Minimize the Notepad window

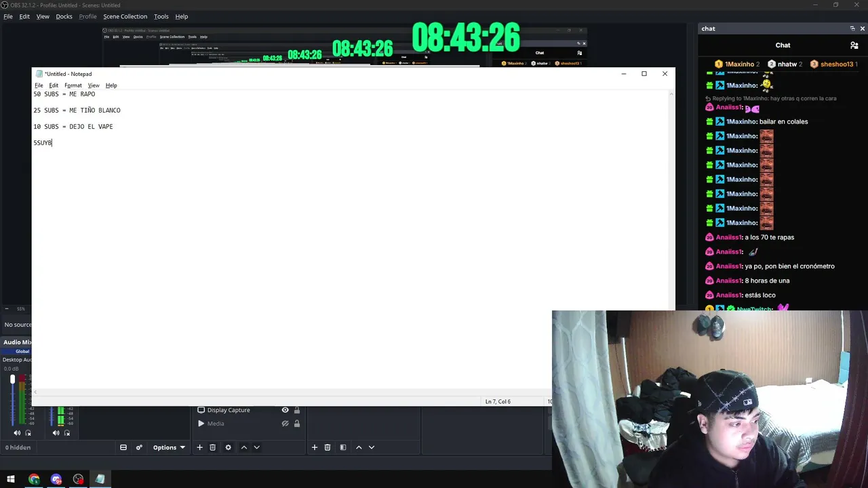pos(624,74)
